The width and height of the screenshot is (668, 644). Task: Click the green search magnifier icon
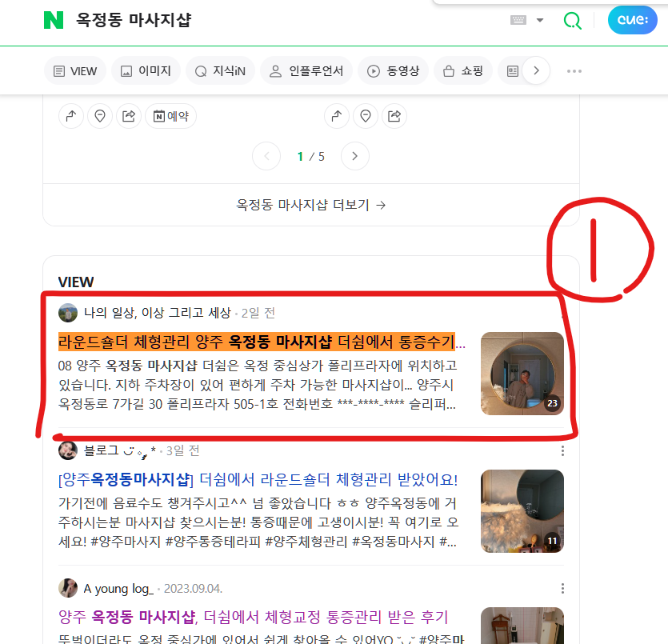tap(573, 20)
